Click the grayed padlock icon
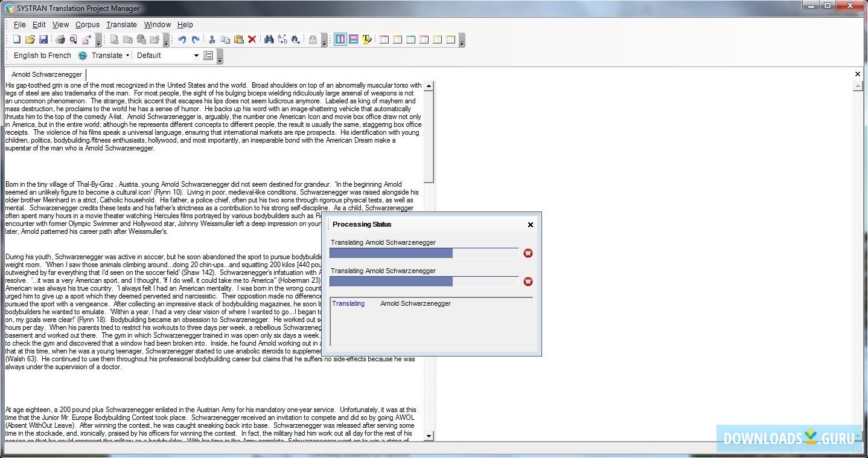The height and width of the screenshot is (458, 868). (x=313, y=40)
